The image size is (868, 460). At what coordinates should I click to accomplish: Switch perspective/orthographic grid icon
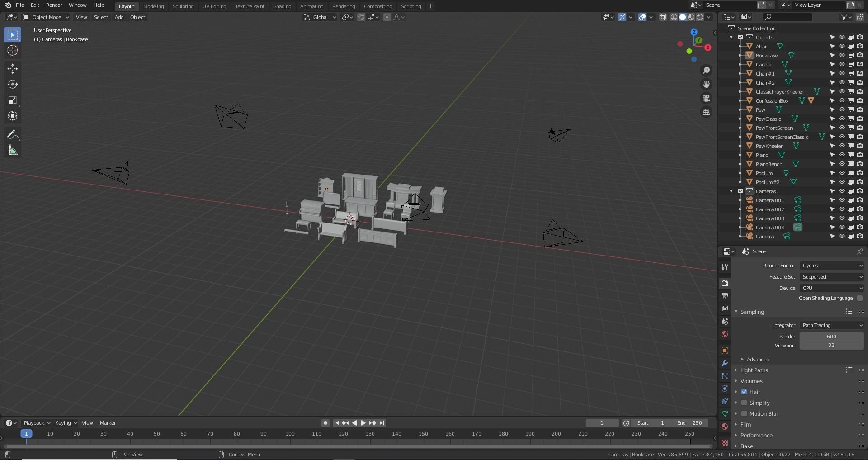click(x=706, y=112)
